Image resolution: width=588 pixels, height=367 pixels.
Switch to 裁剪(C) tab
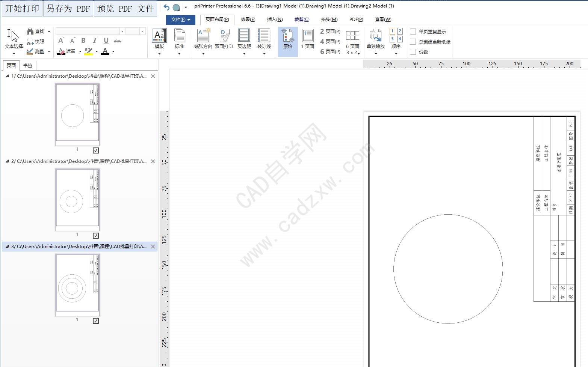(302, 20)
